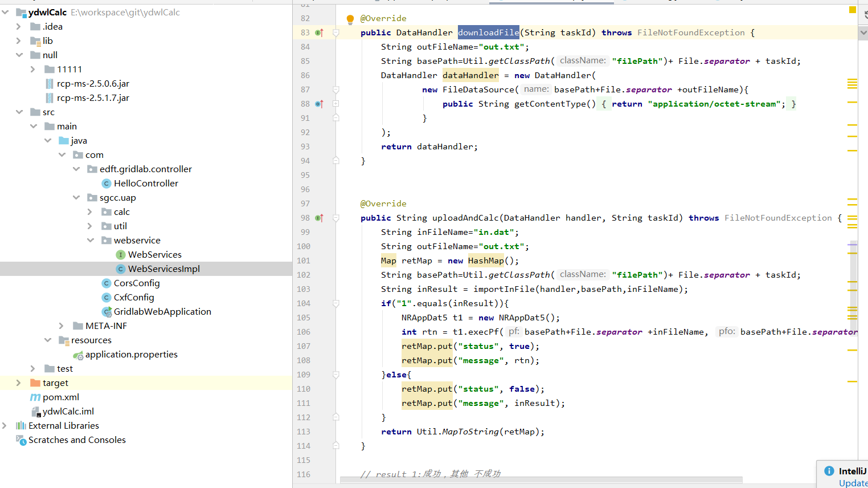Expand External Libraries node
Viewport: 868px width, 488px height.
5,425
